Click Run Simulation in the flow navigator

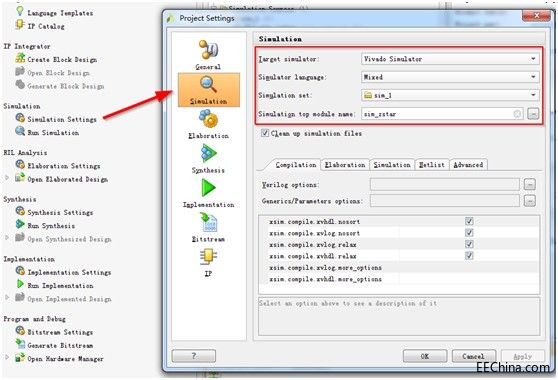[53, 132]
